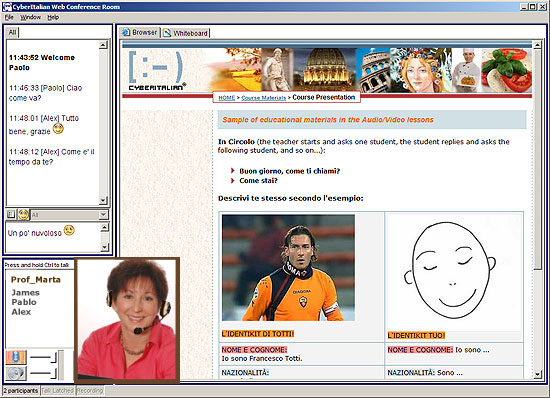The height and width of the screenshot is (398, 550).
Task: Click message input scrollbar up arrow
Action: coord(105,228)
